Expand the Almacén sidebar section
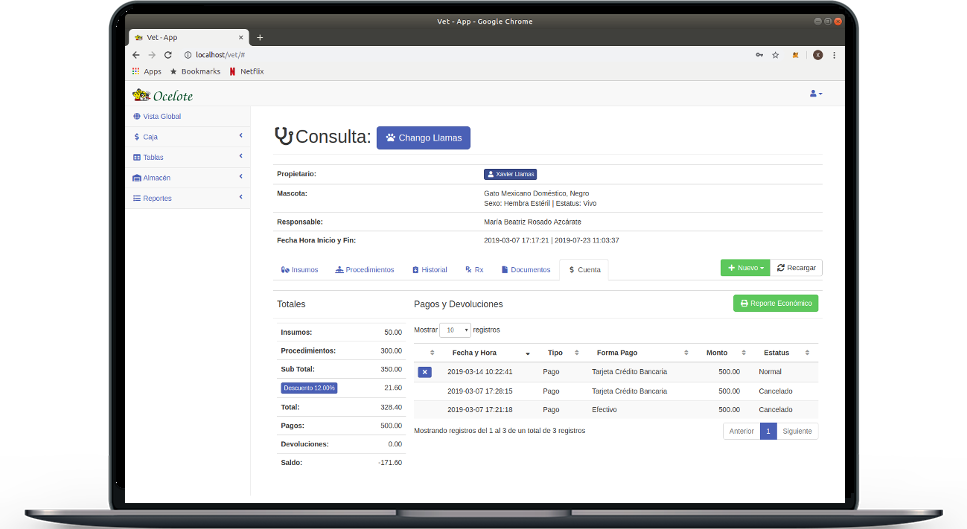 click(x=187, y=178)
